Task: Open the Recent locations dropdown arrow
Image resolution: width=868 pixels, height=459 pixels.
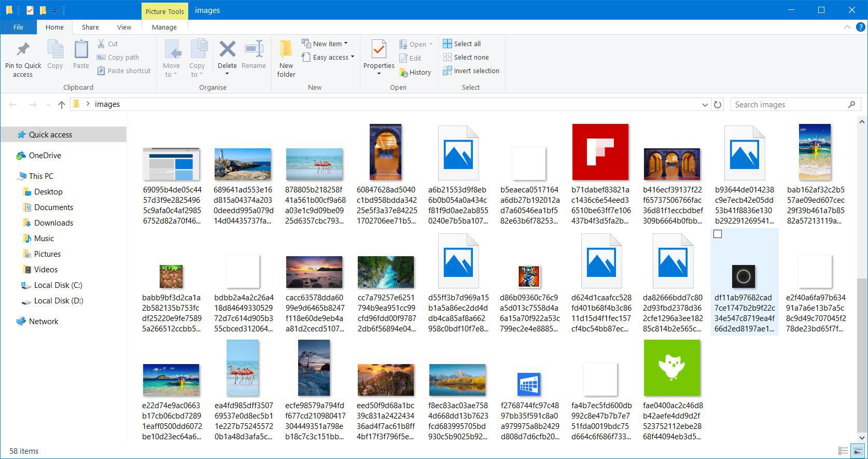Action: click(x=48, y=105)
